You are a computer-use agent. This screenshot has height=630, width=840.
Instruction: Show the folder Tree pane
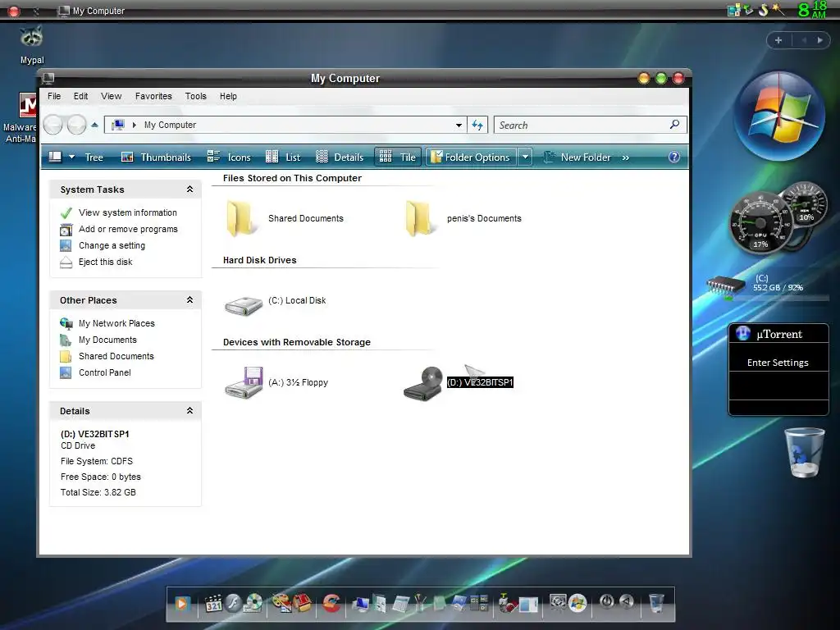[94, 157]
